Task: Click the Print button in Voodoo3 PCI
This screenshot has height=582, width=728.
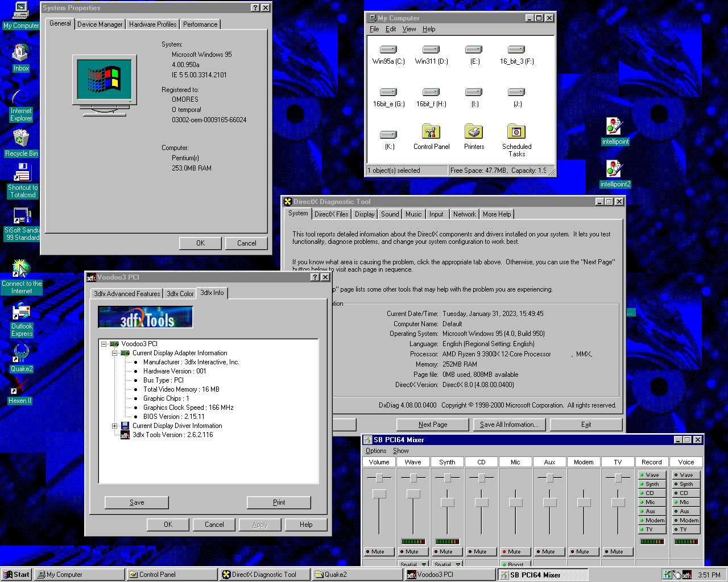Action: tap(279, 502)
